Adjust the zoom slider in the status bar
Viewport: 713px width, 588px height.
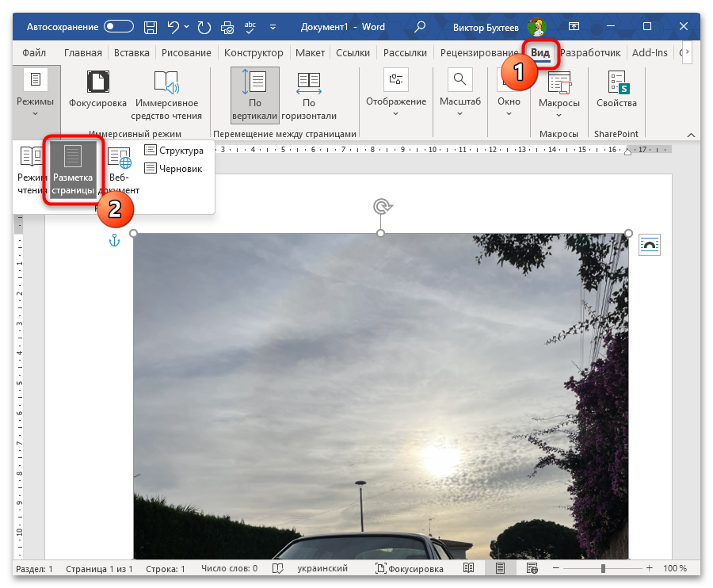click(x=604, y=569)
